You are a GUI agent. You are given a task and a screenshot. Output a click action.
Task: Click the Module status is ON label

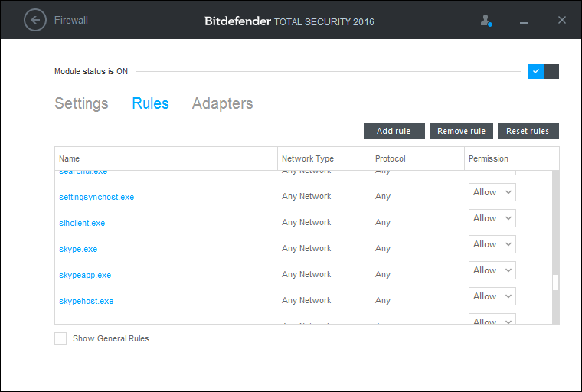point(91,71)
